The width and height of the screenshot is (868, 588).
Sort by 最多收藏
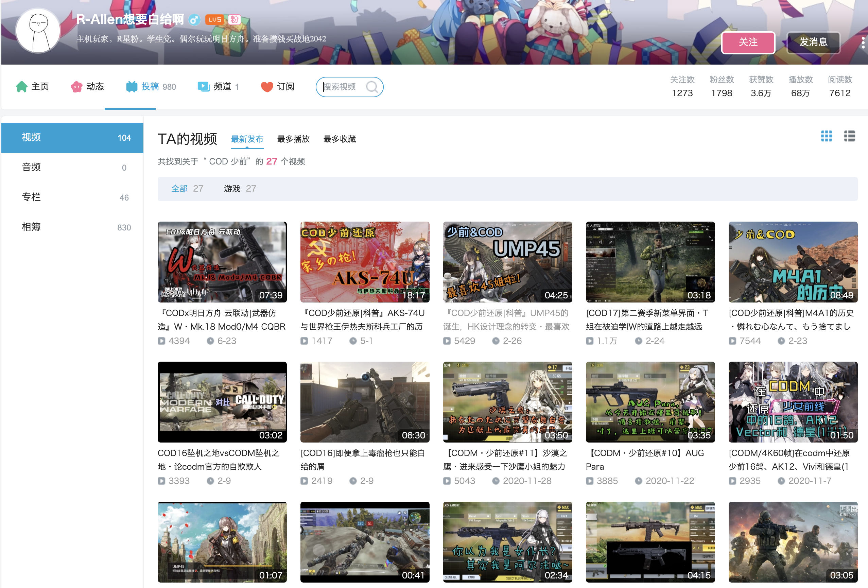(340, 139)
